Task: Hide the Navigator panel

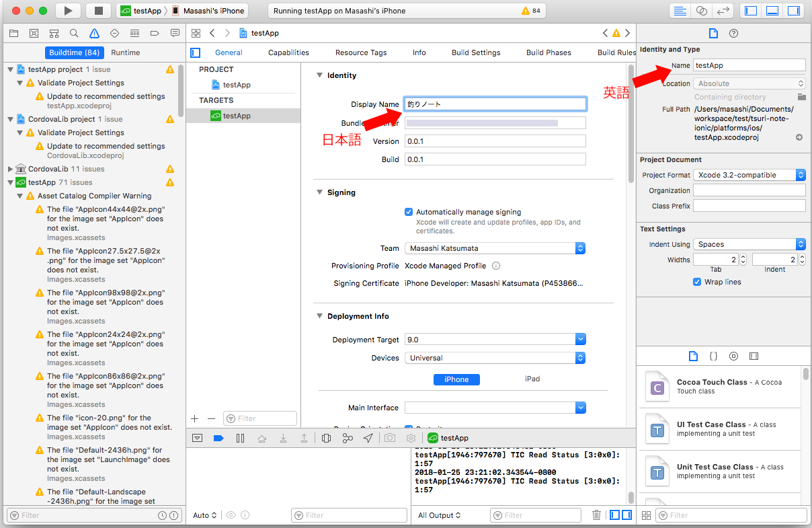Action: click(752, 11)
